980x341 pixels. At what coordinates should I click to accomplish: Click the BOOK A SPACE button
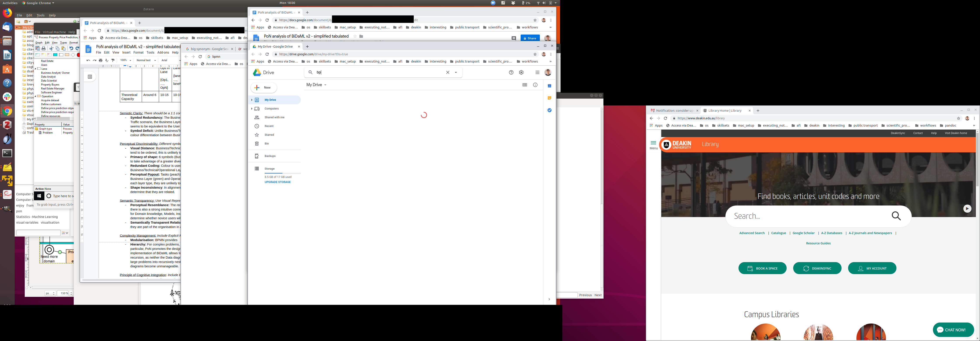(x=762, y=268)
